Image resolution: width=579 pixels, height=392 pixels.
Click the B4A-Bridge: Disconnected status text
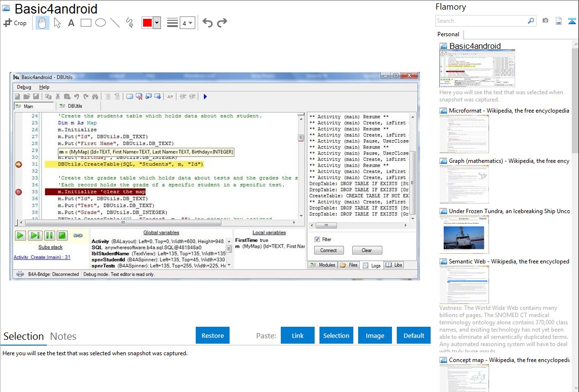53,274
